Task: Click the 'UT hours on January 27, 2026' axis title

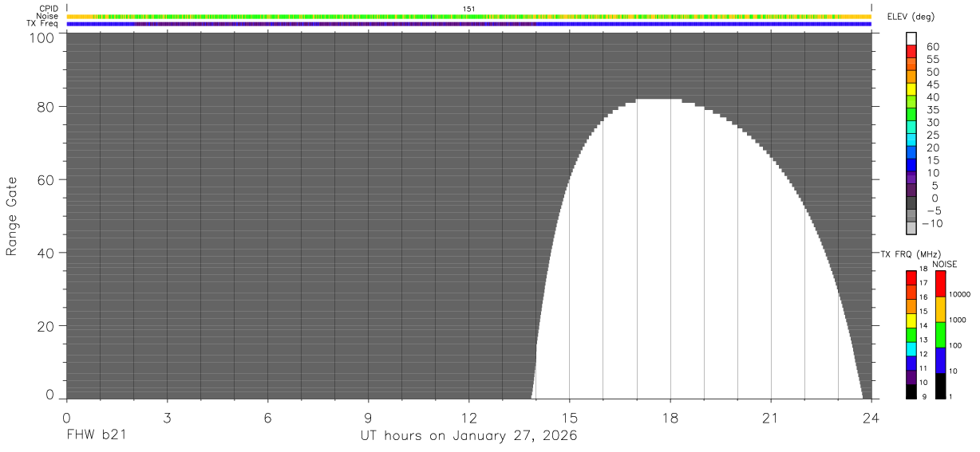Action: pos(469,436)
